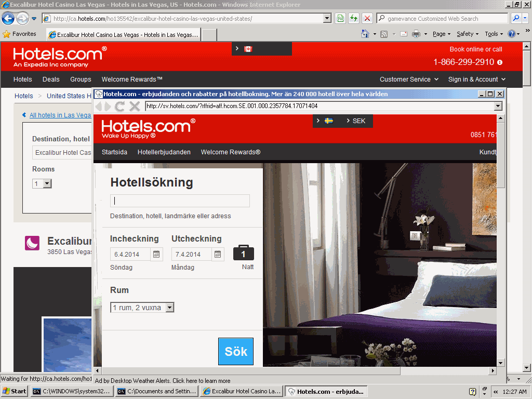Open the Favorites star button

19,34
